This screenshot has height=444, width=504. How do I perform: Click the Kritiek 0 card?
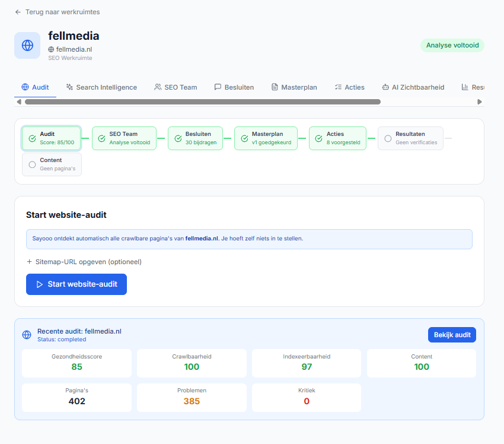(307, 398)
